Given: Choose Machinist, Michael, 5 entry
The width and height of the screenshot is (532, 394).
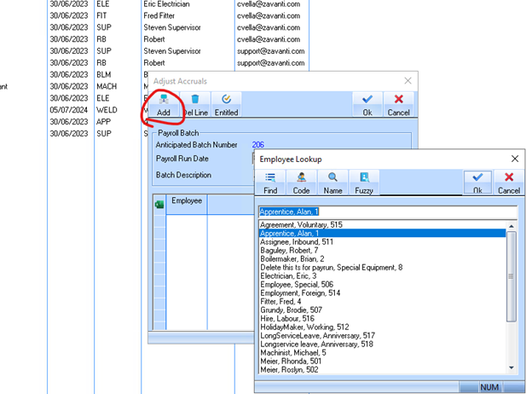Looking at the screenshot, I should coord(296,353).
